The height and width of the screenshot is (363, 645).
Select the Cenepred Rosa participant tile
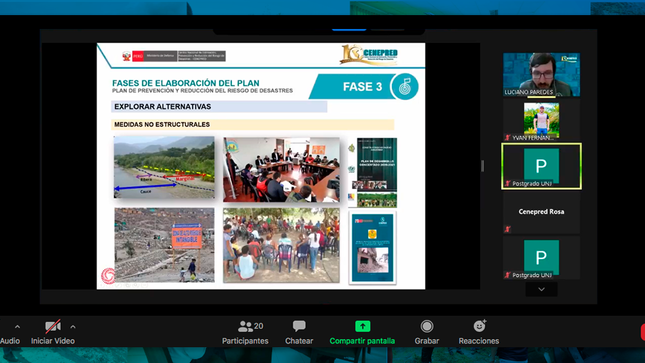(x=541, y=212)
